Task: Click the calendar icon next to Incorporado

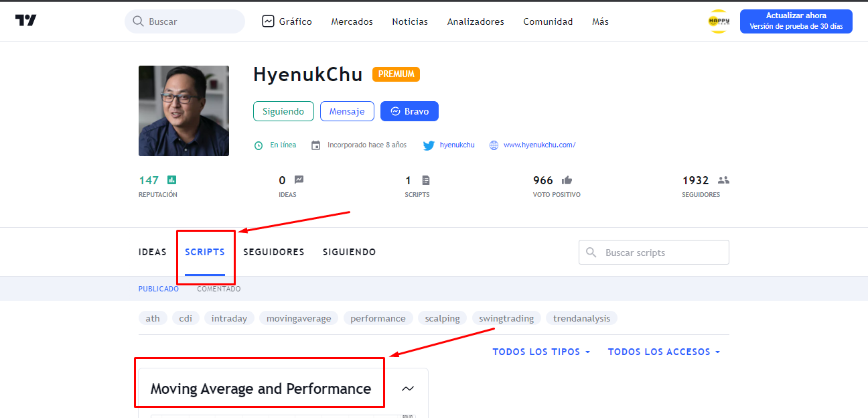Action: tap(315, 145)
